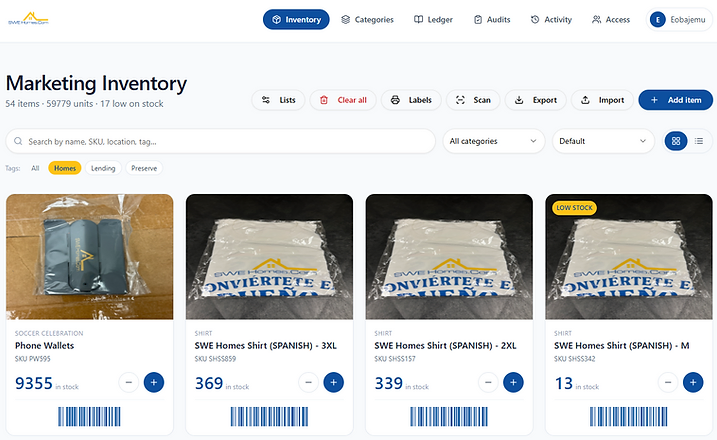Go to the Categories tab
This screenshot has height=440, width=717.
(x=367, y=20)
